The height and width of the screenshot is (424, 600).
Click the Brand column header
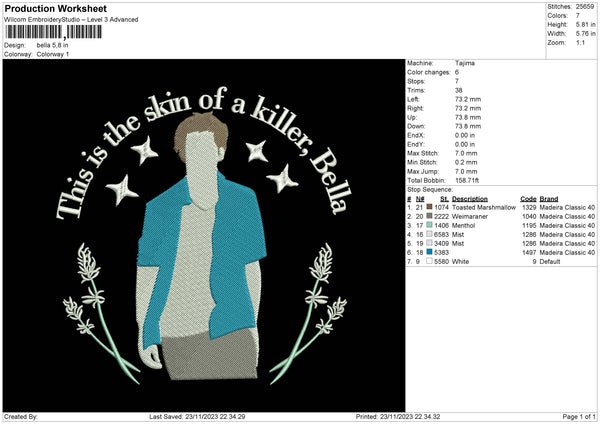pyautogui.click(x=548, y=199)
